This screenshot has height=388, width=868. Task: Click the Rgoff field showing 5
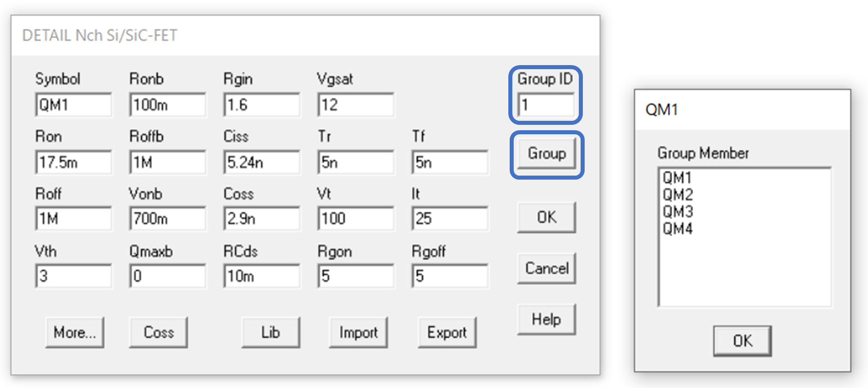[449, 276]
